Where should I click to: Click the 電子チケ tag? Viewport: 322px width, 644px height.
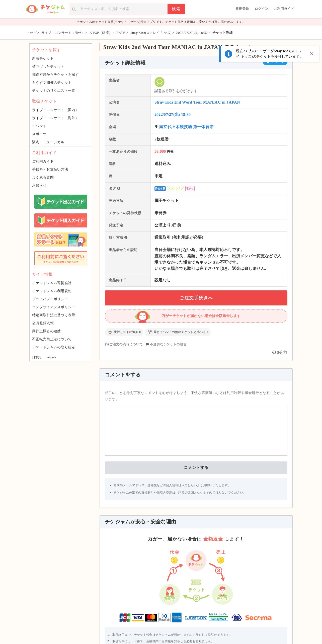point(190,189)
